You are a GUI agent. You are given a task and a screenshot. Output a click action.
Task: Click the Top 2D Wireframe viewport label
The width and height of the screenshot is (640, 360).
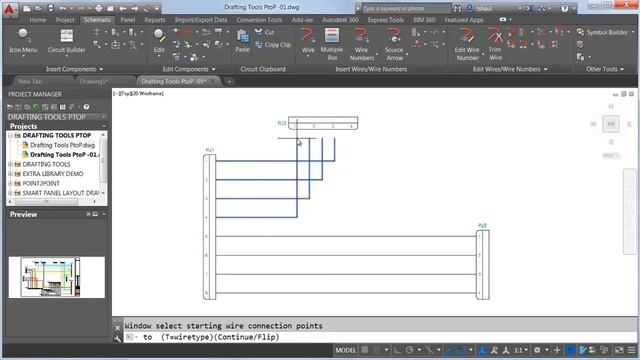coord(138,93)
